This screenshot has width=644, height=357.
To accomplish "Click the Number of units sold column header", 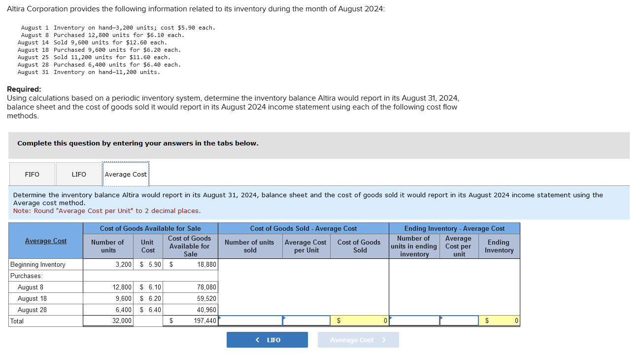I will (250, 246).
